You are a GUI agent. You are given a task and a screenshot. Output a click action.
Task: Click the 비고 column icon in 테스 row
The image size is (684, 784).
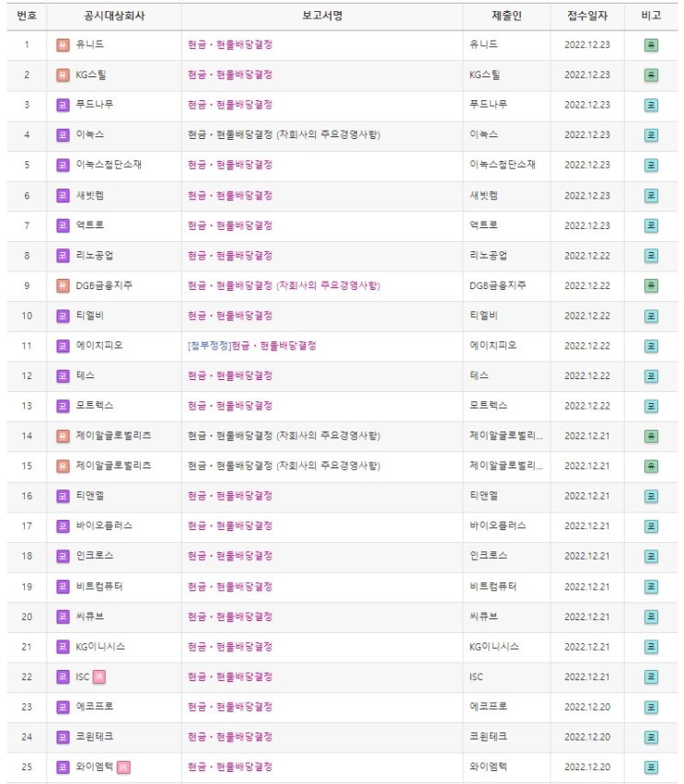(651, 376)
